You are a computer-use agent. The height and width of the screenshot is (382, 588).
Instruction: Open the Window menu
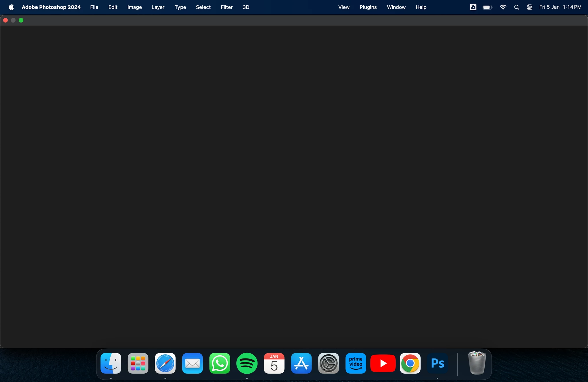point(396,7)
